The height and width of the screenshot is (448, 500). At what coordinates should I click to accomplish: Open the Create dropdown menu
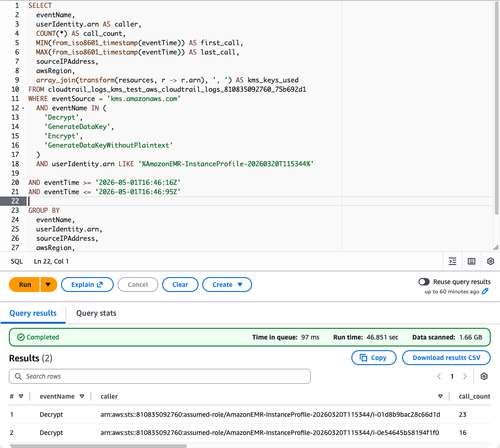coord(227,285)
